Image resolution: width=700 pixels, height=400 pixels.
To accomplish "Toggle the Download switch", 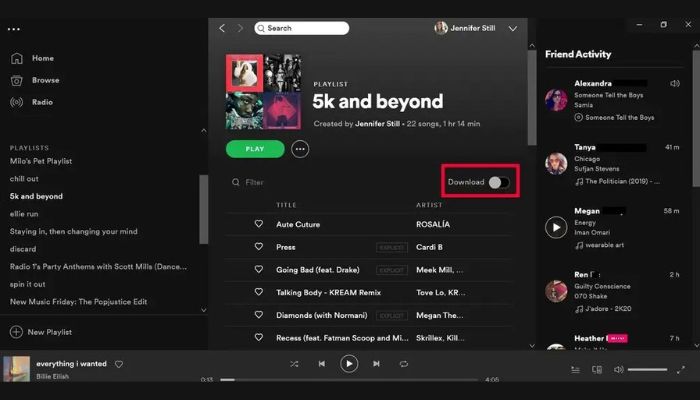I will [499, 182].
